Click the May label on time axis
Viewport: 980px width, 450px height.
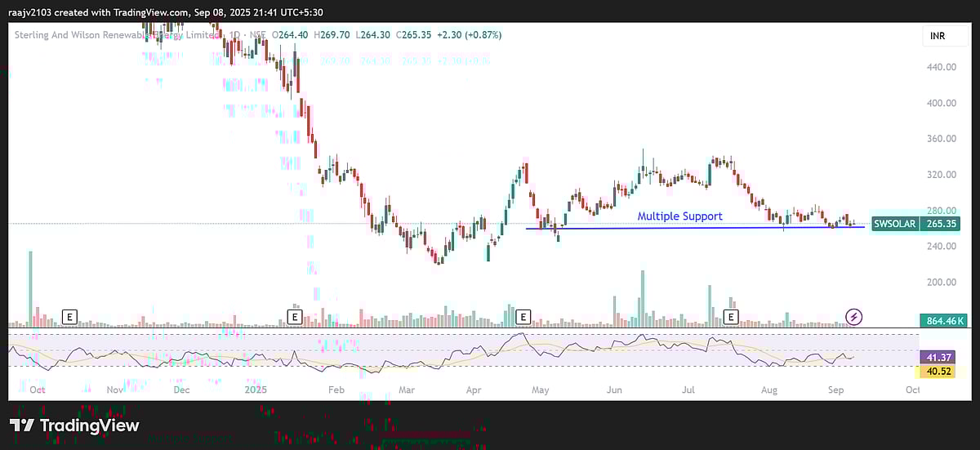(540, 390)
